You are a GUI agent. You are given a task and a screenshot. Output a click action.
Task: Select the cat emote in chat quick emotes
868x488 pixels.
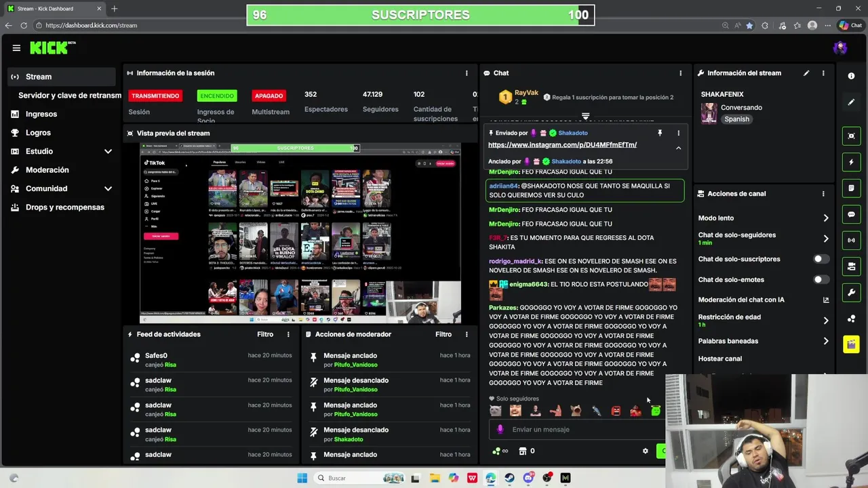(496, 411)
